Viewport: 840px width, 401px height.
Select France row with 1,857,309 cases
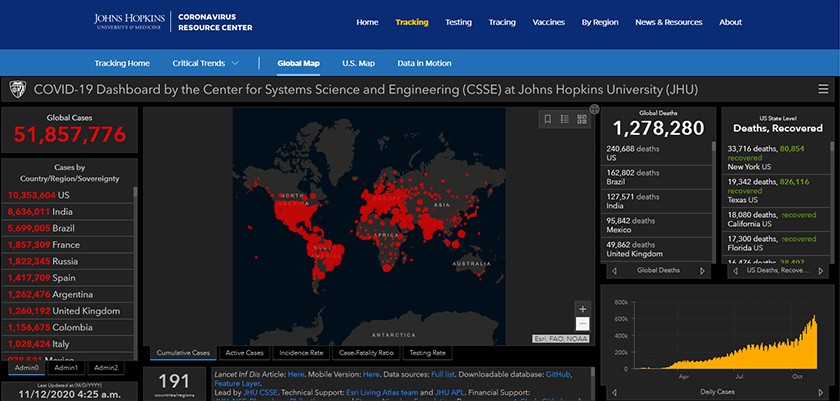pyautogui.click(x=68, y=245)
